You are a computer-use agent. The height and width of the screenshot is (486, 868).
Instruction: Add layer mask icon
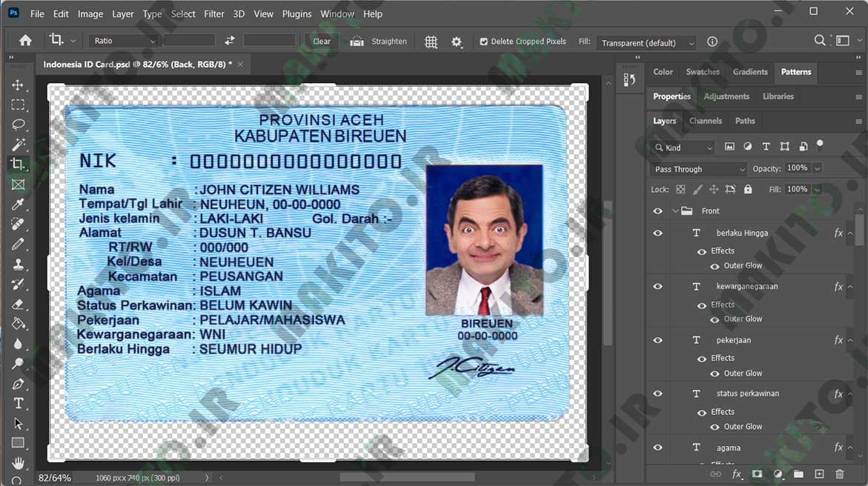point(757,474)
